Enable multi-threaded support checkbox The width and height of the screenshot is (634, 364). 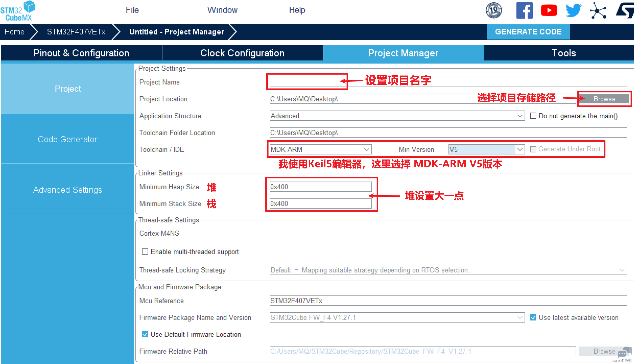(x=145, y=251)
